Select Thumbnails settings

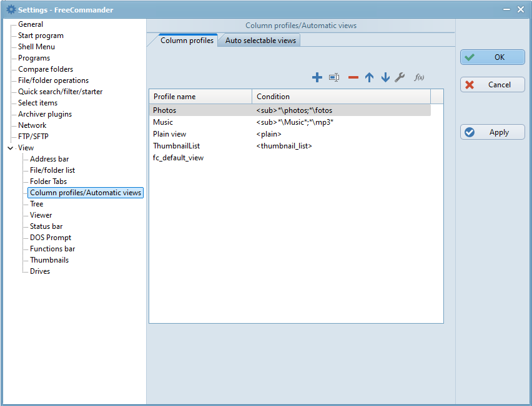[x=49, y=260]
